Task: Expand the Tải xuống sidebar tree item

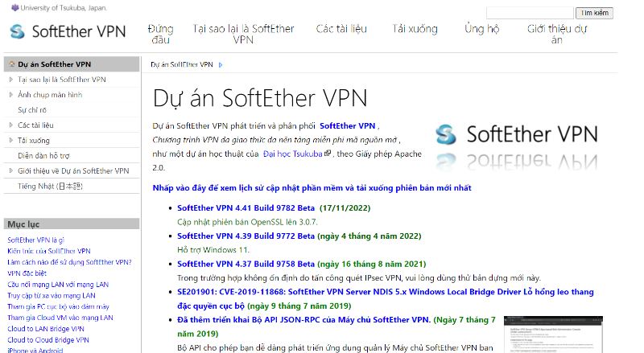Action: [10, 141]
